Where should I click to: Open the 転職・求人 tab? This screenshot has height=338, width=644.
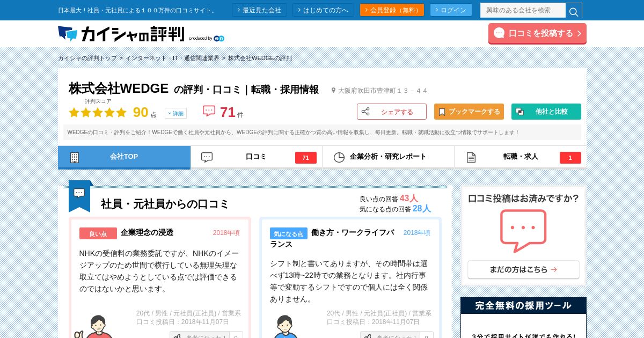520,157
